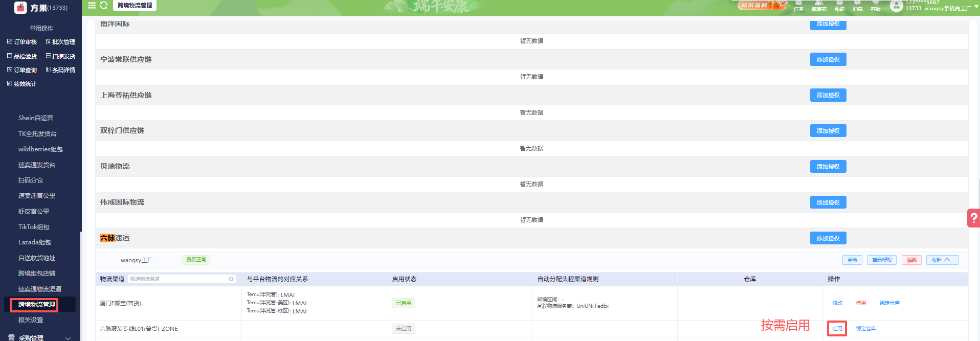This screenshot has width=980, height=341.
Task: Click 停用 for 厦门E邮宝(普货)
Action: click(x=861, y=303)
